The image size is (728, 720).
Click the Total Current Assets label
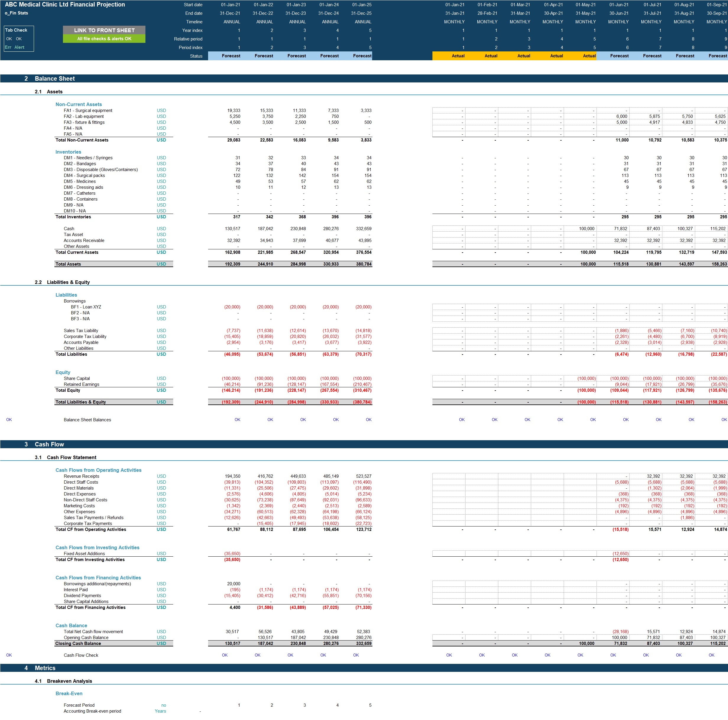tap(77, 252)
